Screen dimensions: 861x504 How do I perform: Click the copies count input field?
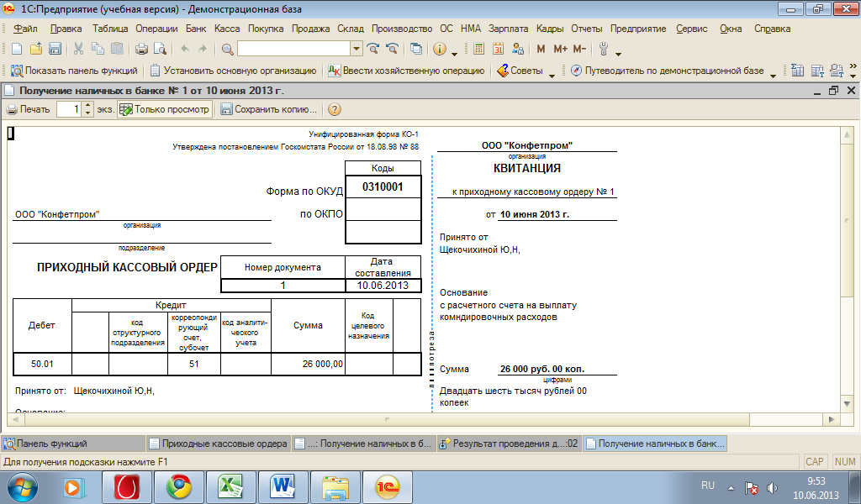coord(70,109)
